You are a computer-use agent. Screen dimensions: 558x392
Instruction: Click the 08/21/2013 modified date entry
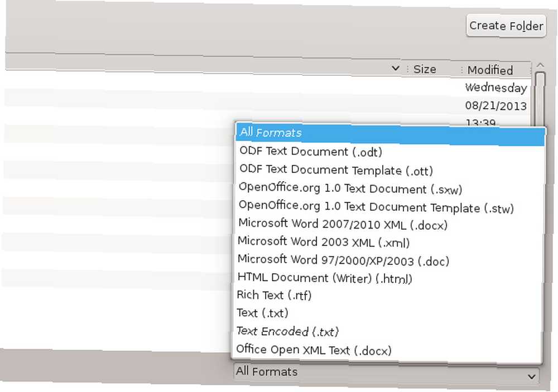496,105
